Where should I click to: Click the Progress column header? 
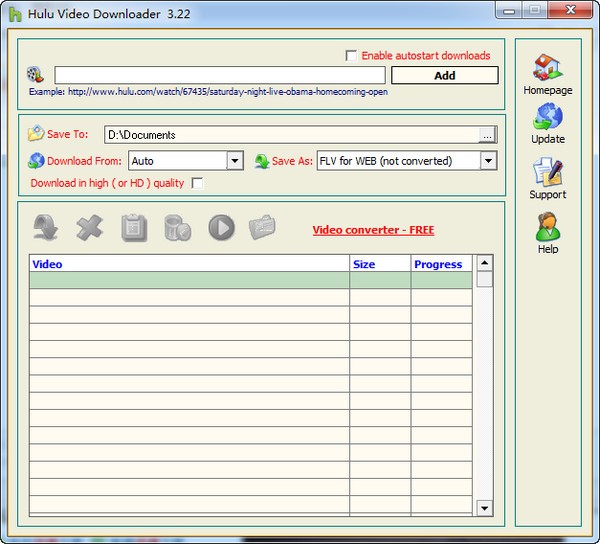[x=442, y=264]
